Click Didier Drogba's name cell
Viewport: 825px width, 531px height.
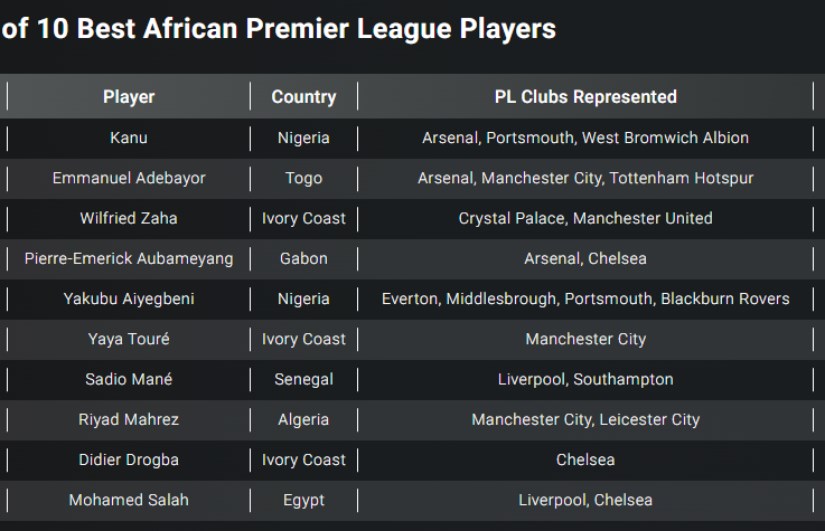point(129,460)
